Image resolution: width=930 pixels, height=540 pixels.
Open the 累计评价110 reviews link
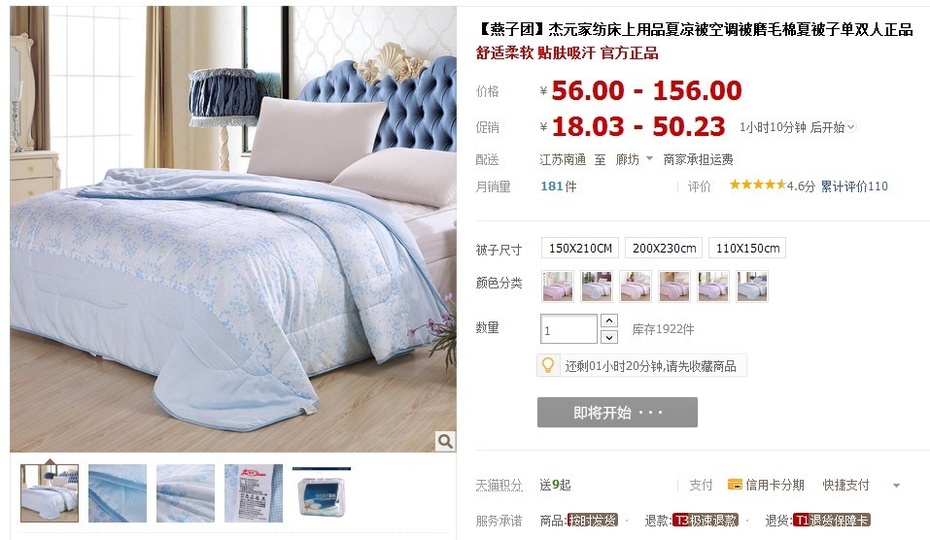(x=854, y=186)
